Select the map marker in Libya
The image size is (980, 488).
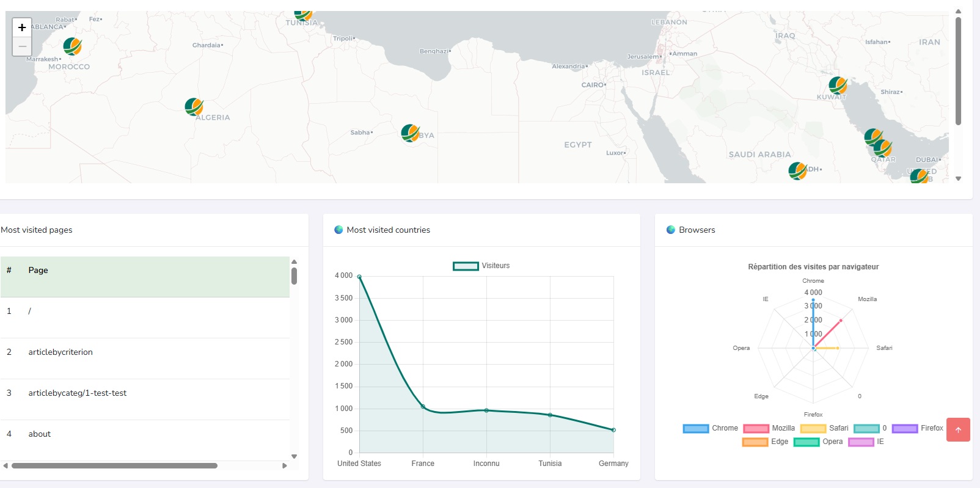pyautogui.click(x=410, y=133)
